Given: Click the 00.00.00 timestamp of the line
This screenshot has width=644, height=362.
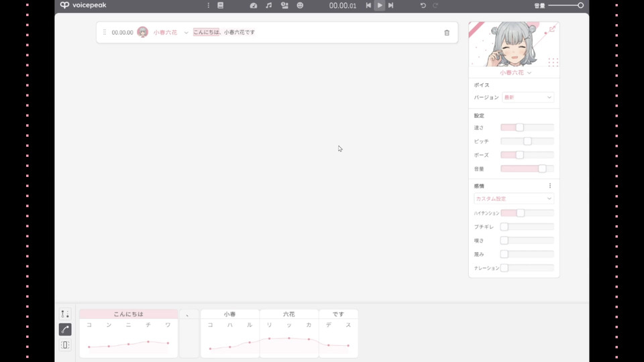Looking at the screenshot, I should tap(122, 32).
